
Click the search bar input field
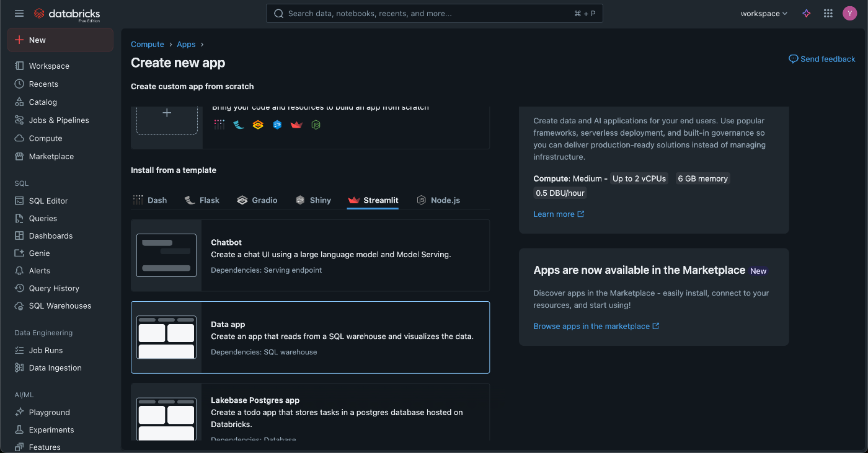point(428,14)
